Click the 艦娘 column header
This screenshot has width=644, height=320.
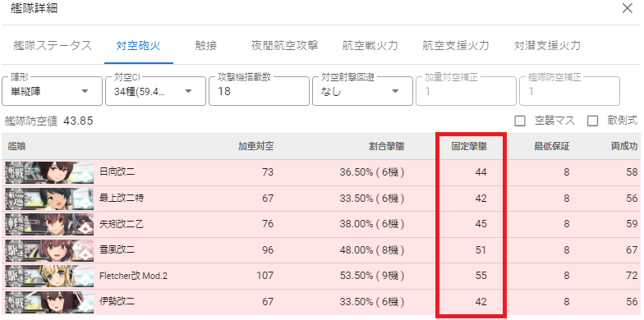pyautogui.click(x=16, y=146)
